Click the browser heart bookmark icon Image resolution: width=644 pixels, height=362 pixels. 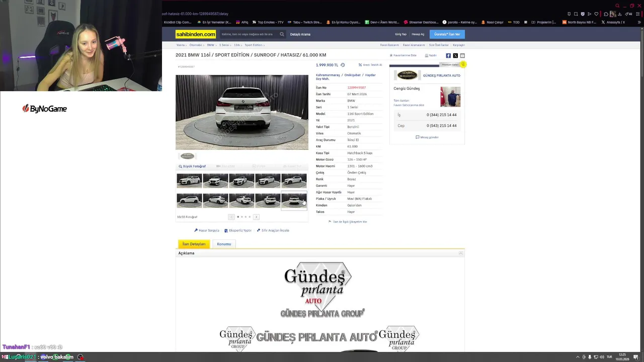point(596,14)
